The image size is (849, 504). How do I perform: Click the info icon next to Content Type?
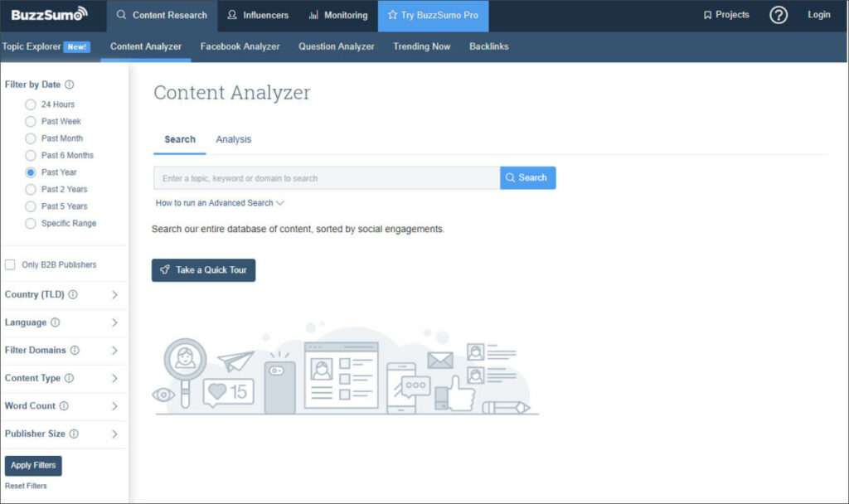(70, 378)
